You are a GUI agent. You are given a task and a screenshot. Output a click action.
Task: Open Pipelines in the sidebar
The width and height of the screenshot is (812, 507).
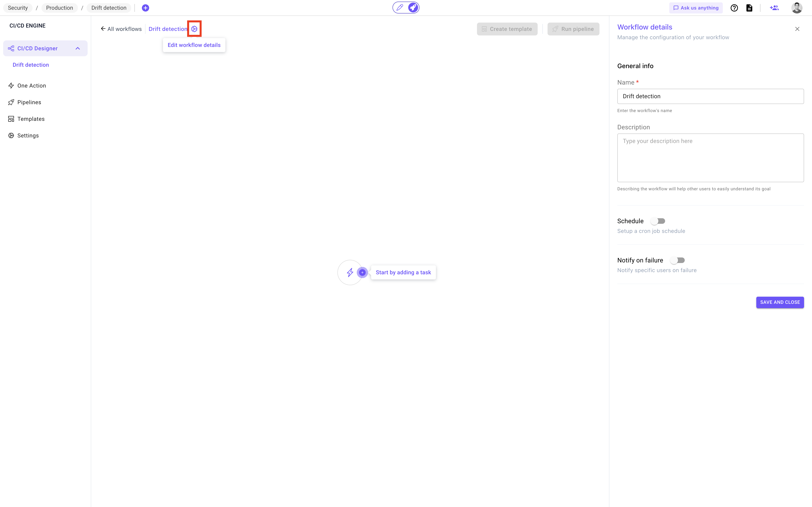coord(29,102)
